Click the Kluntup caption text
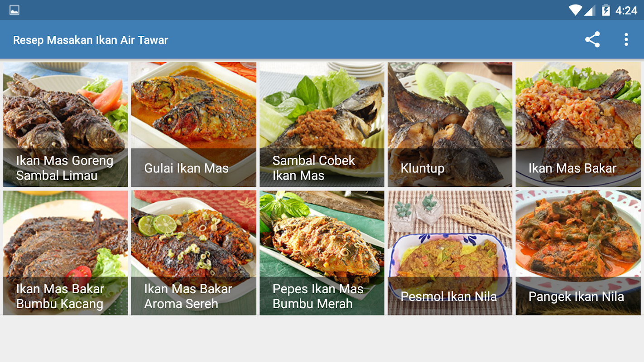Image resolution: width=644 pixels, height=362 pixels. pyautogui.click(x=423, y=168)
